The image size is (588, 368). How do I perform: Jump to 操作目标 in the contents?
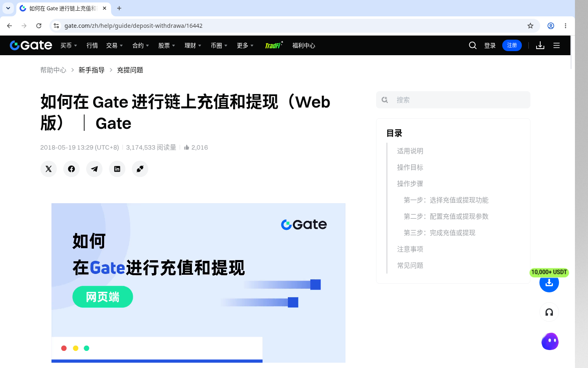410,167
